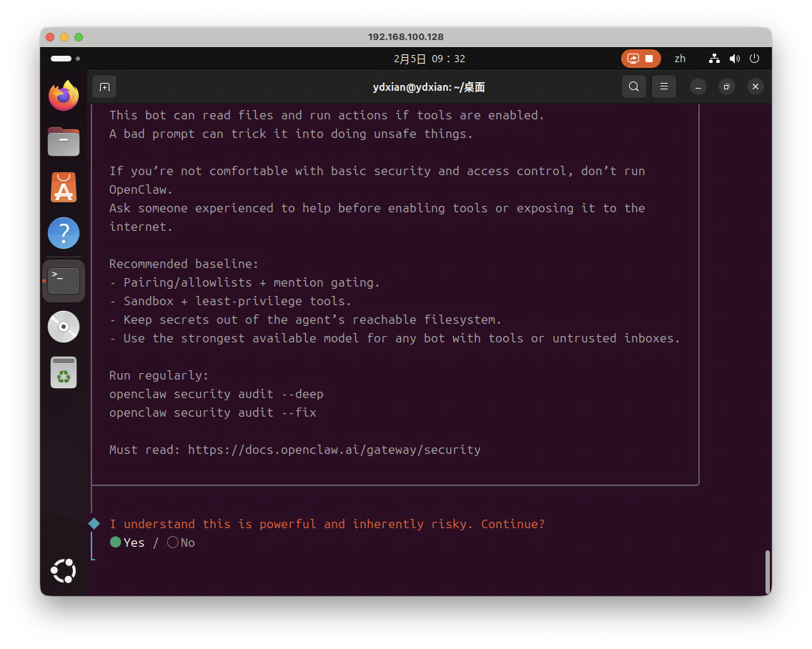Click the 'Run regularly:' line

pyautogui.click(x=159, y=375)
